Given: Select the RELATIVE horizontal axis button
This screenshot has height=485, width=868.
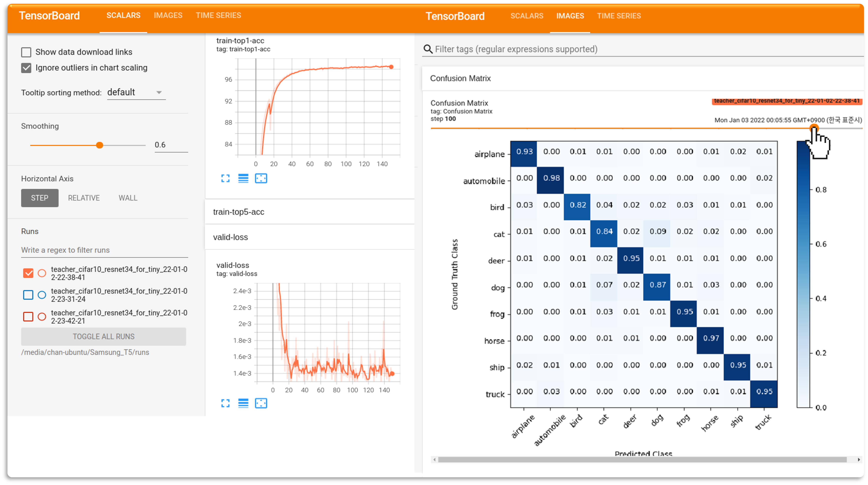Looking at the screenshot, I should pos(84,198).
